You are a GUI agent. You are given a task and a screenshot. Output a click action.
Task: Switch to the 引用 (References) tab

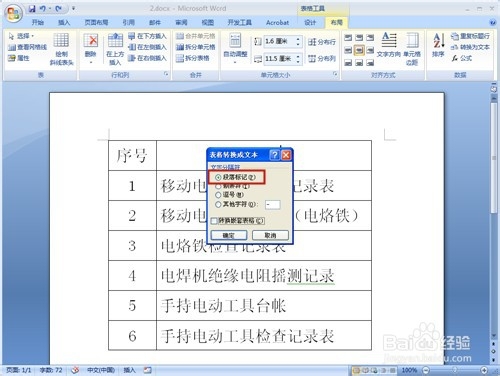click(128, 22)
